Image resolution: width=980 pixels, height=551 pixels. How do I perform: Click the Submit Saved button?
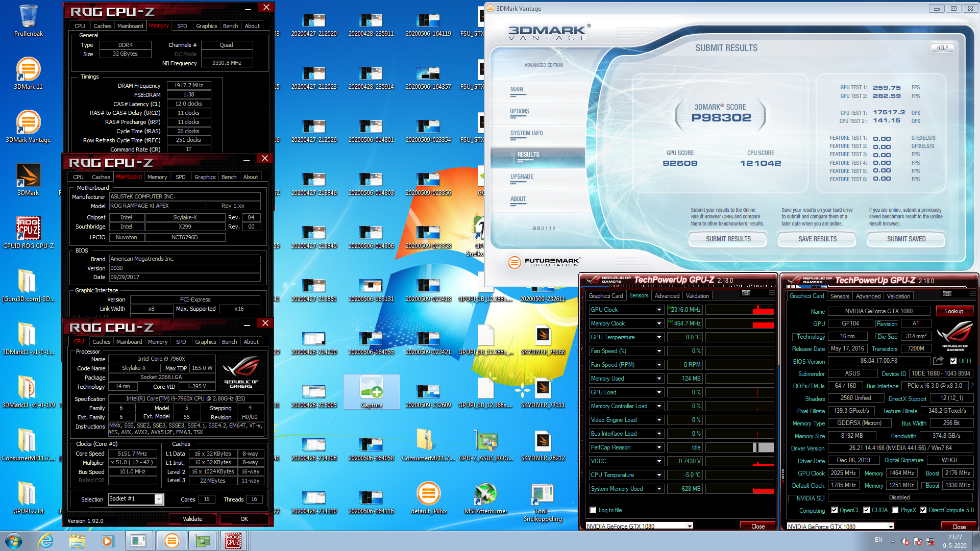point(906,239)
